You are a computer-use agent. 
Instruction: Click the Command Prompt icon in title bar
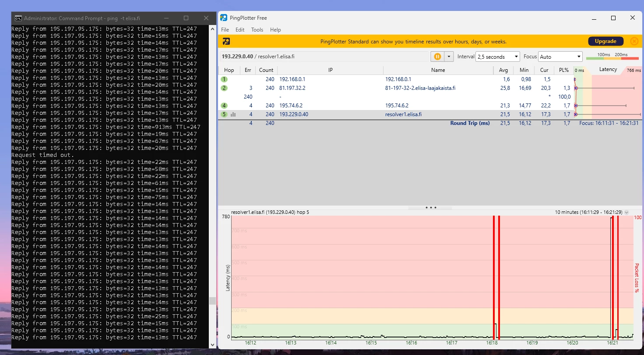18,18
